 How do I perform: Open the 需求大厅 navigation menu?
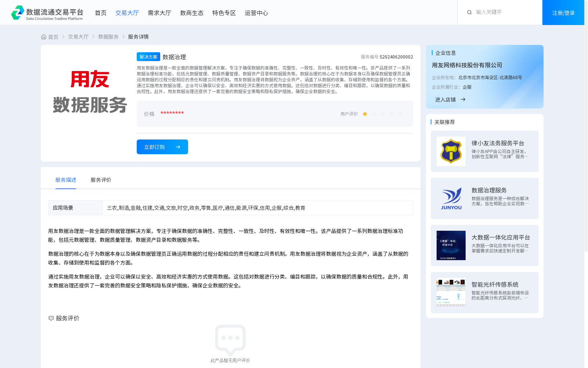159,13
